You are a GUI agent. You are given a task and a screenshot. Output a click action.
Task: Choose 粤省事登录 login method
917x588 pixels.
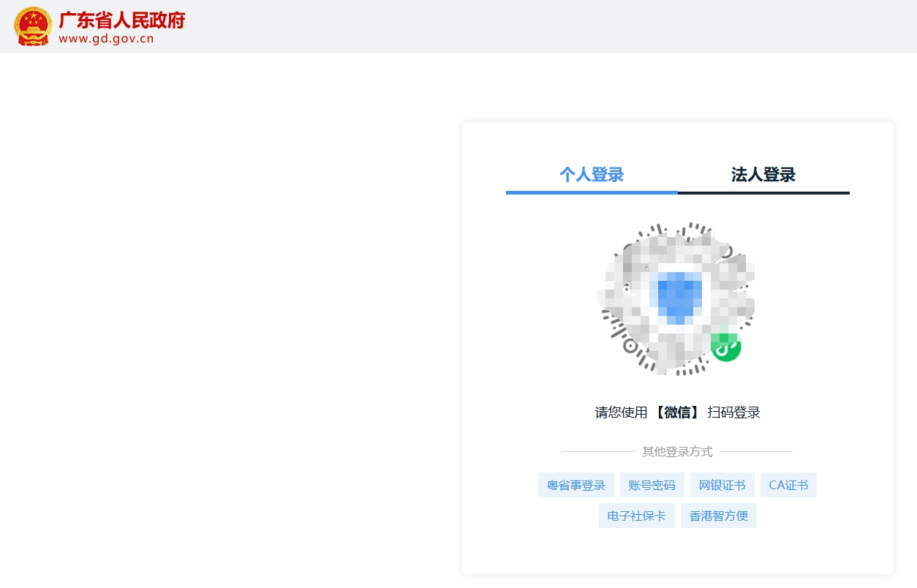576,485
